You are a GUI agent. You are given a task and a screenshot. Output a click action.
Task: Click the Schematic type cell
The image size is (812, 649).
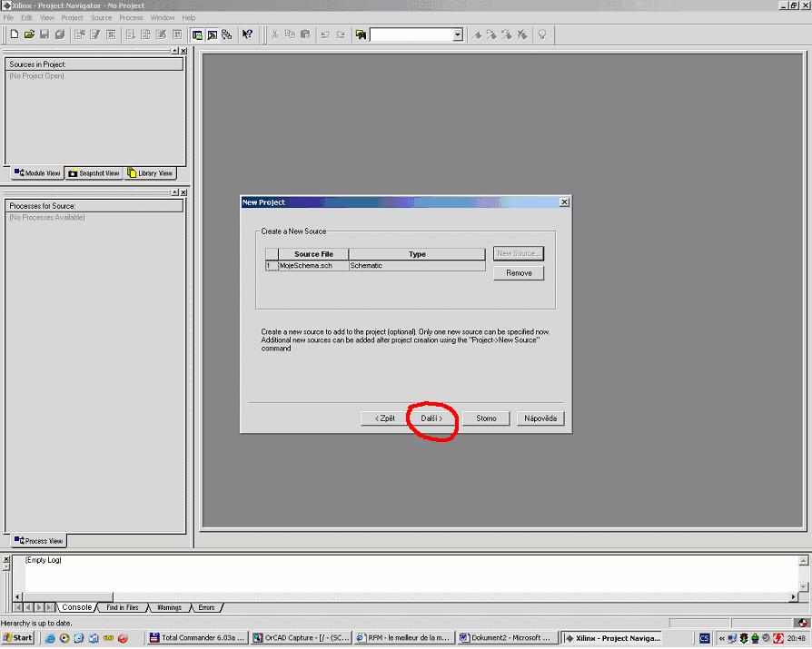pos(417,265)
